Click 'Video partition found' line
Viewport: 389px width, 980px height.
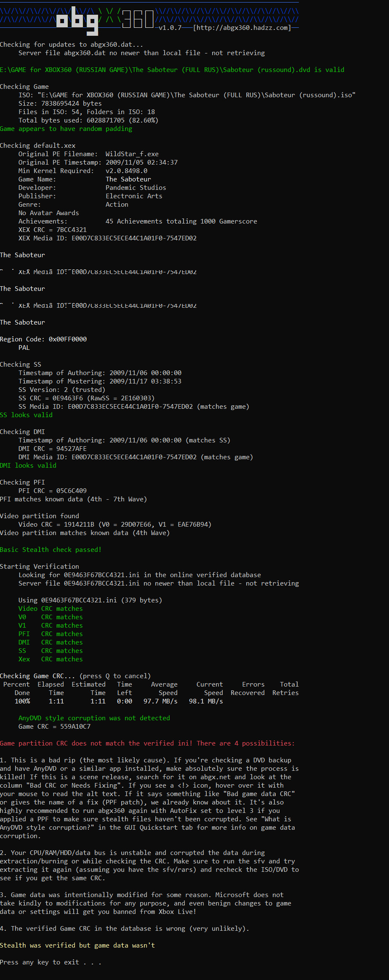pyautogui.click(x=40, y=516)
